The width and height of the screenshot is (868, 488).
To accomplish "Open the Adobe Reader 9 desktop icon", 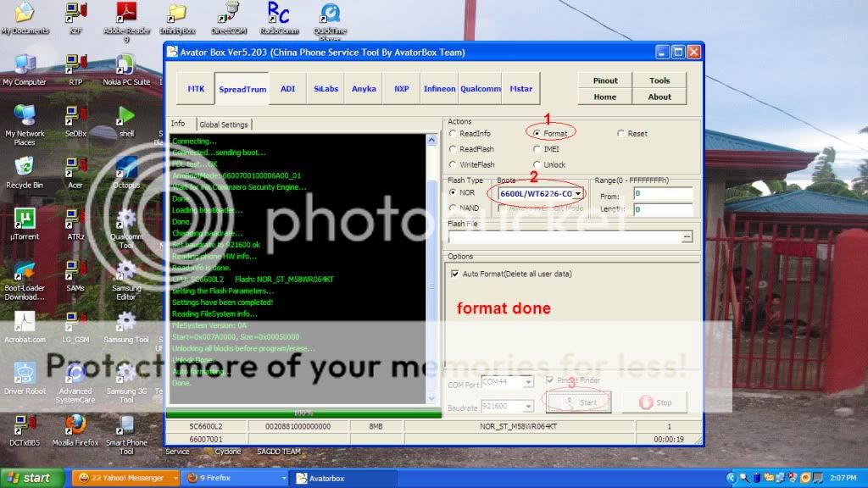I will [126, 13].
